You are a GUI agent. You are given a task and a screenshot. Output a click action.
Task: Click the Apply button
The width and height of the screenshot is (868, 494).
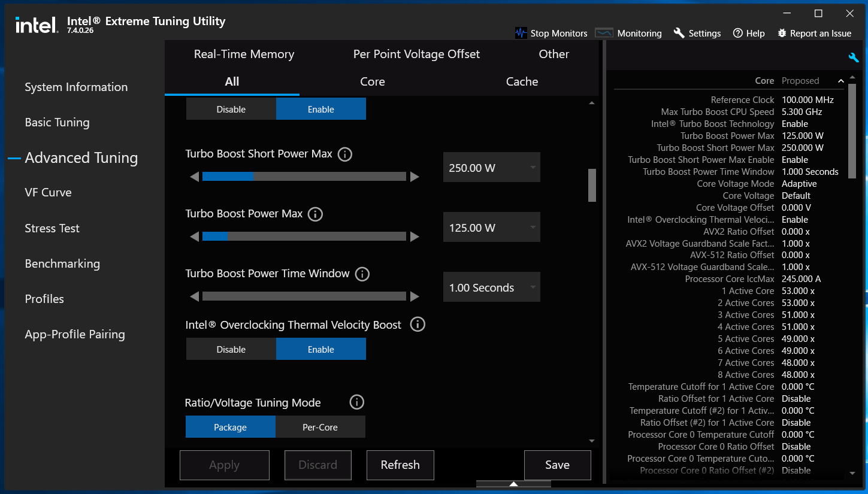coord(225,465)
